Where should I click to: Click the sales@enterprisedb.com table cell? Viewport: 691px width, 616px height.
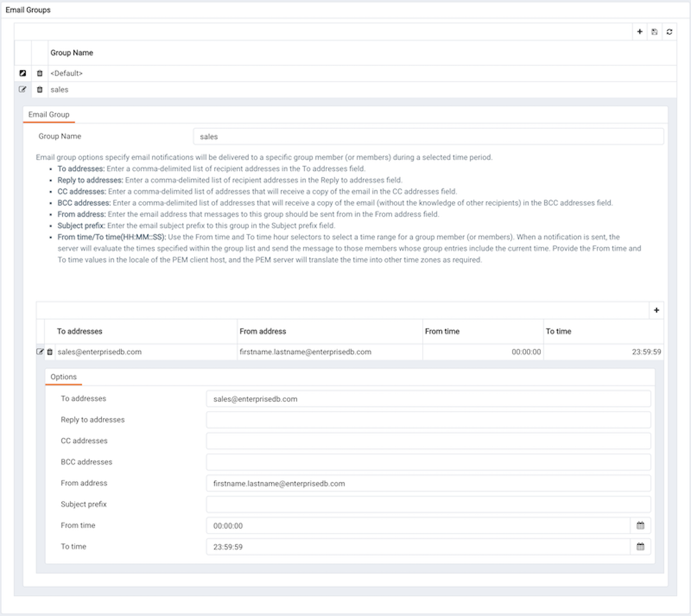(x=146, y=352)
